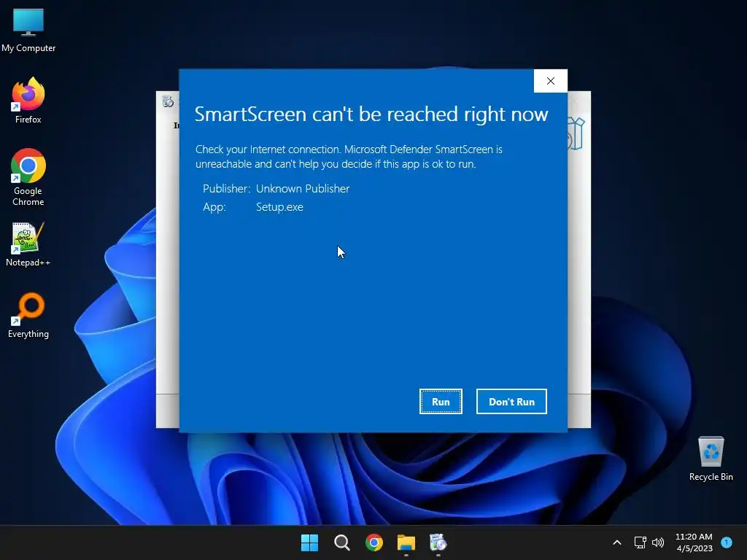
Task: Open network status tray icon
Action: tap(640, 542)
